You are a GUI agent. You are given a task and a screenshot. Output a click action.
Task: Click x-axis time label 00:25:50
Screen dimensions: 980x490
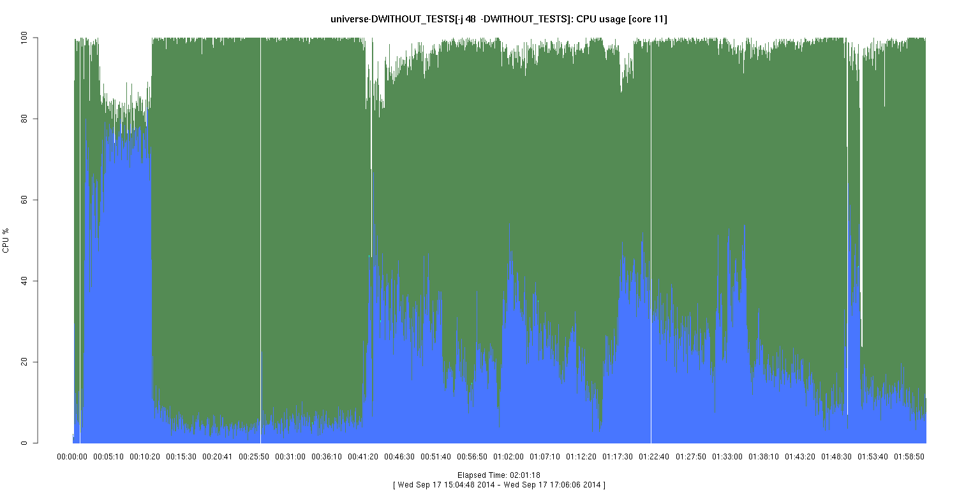tap(254, 457)
